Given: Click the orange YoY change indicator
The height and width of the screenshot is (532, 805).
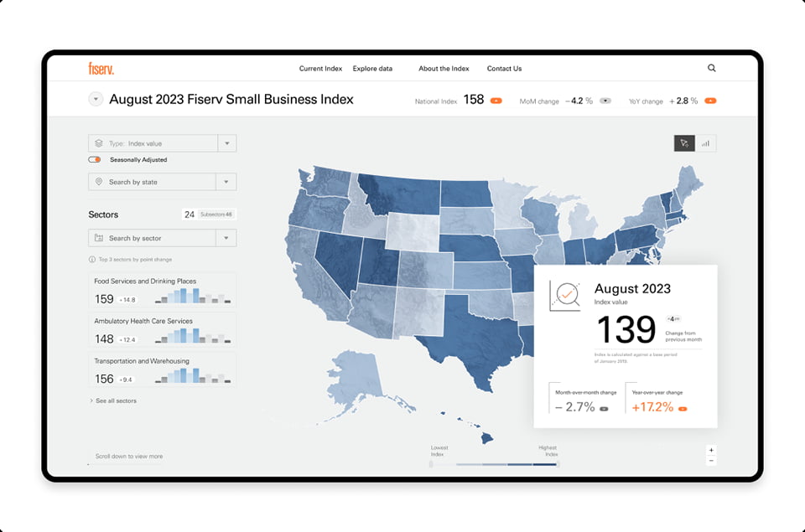Looking at the screenshot, I should tap(710, 101).
